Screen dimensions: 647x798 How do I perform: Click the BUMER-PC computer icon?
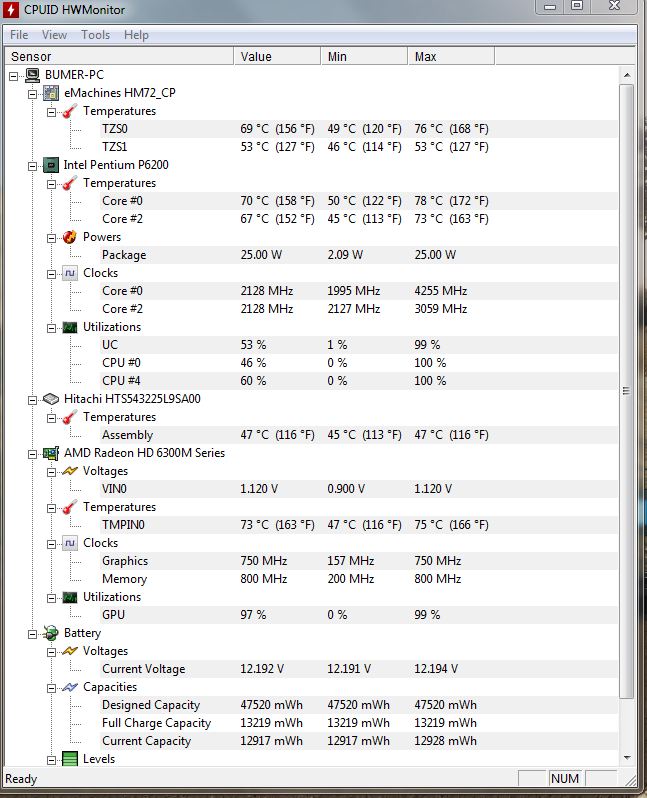pos(32,75)
